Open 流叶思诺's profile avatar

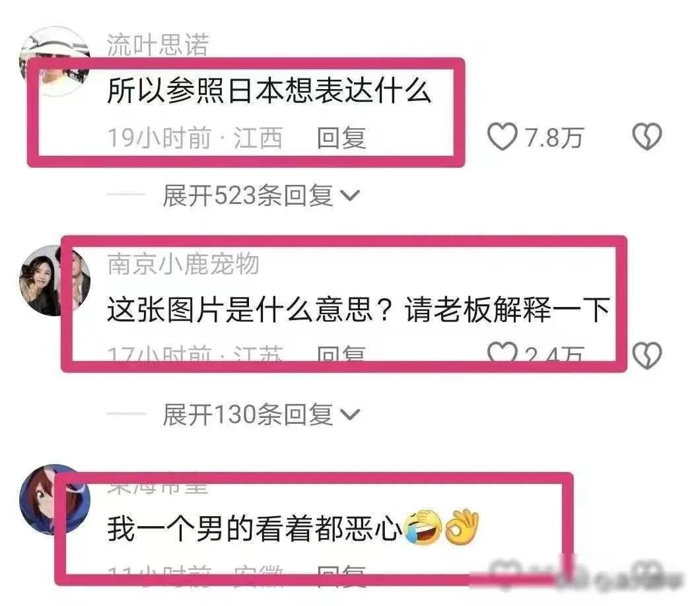coord(54,61)
